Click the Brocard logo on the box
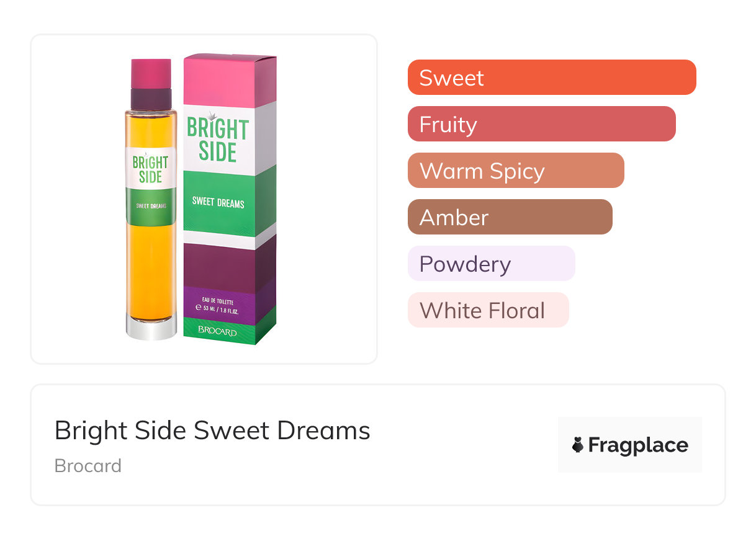This screenshot has width=756, height=536. pos(217,331)
